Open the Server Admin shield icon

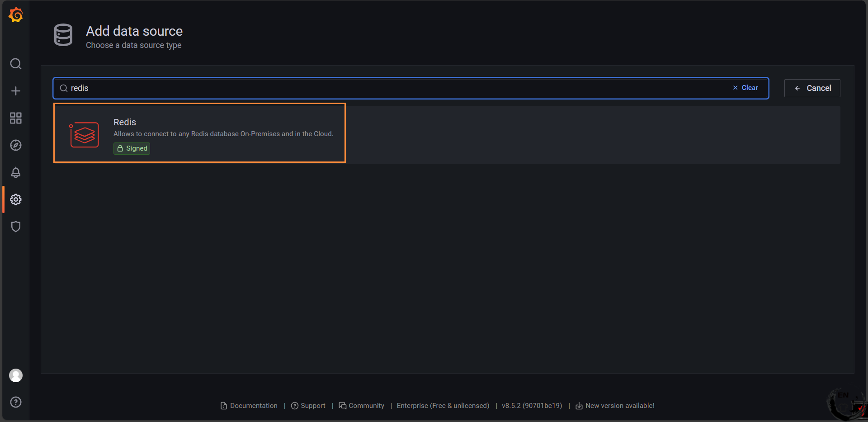click(16, 227)
